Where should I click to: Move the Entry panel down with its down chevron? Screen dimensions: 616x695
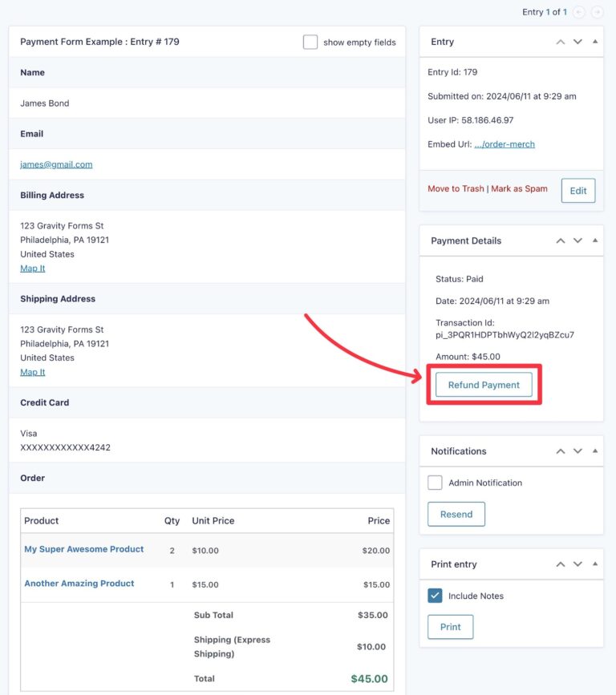[578, 42]
